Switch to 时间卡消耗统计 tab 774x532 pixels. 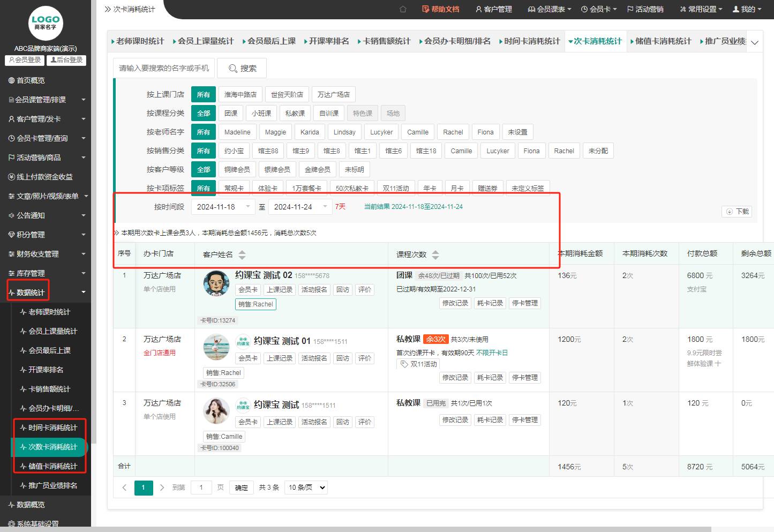coord(529,41)
